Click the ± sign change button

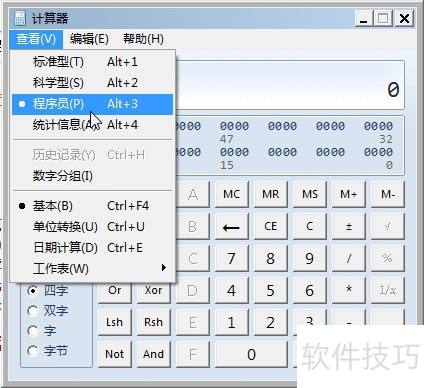(x=349, y=226)
